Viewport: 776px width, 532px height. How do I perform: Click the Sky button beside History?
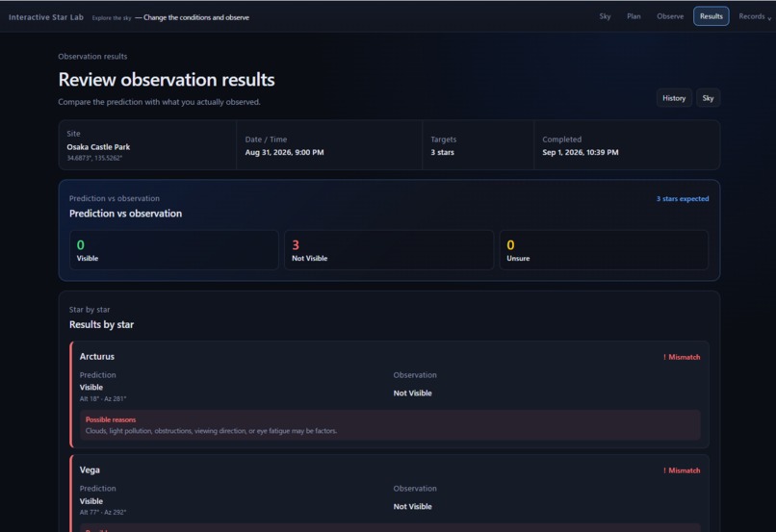tap(708, 98)
